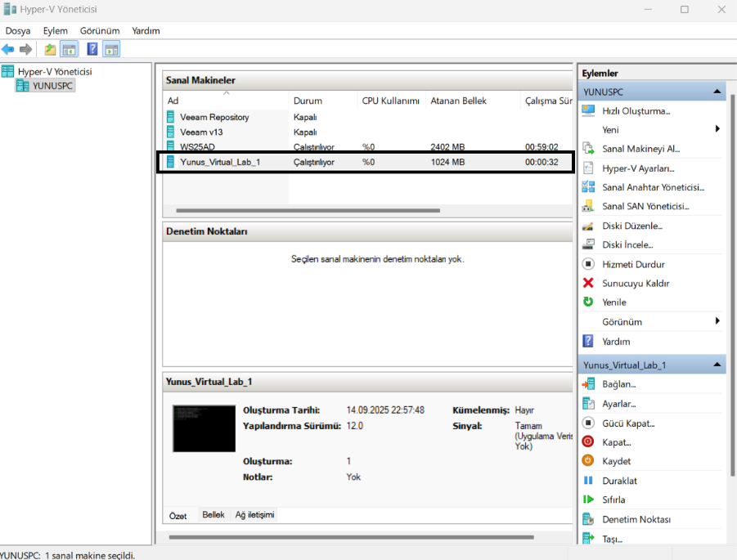Collapse the YUNUSPC actions section
Screen dimensions: 737x560
pyautogui.click(x=717, y=92)
